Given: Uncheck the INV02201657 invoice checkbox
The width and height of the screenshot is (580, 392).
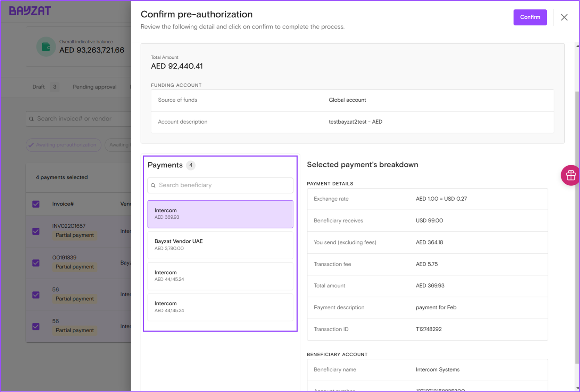Looking at the screenshot, I should [36, 231].
